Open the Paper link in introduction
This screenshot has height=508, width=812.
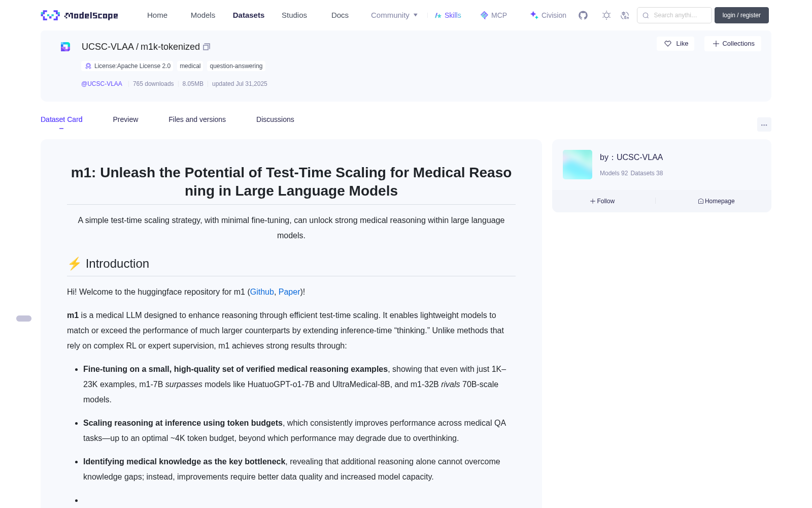click(x=289, y=292)
